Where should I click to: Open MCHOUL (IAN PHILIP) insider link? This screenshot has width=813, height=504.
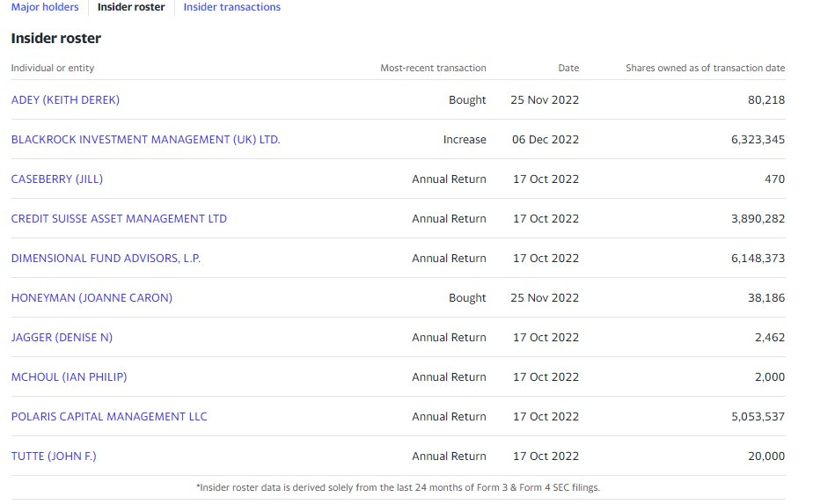pyautogui.click(x=69, y=376)
